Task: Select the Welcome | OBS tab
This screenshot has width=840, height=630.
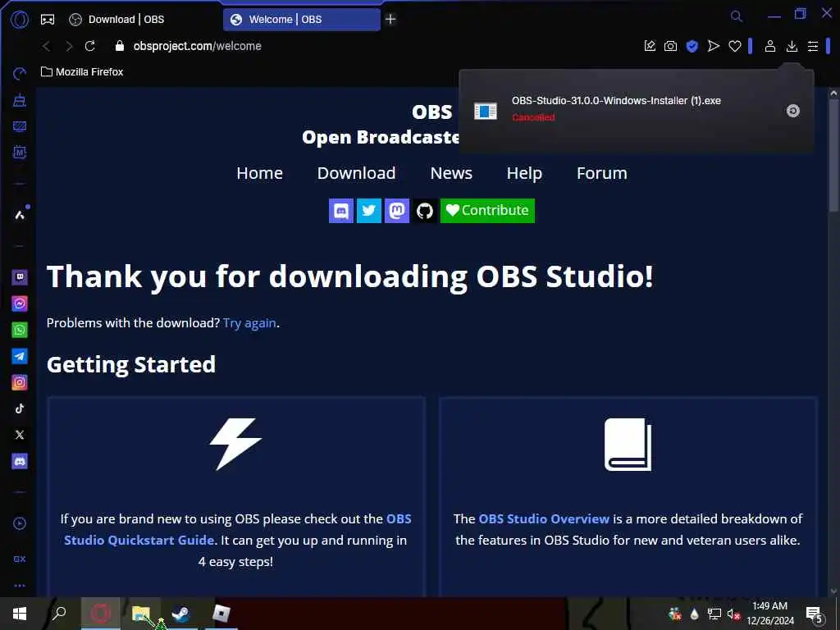Action: 302,20
